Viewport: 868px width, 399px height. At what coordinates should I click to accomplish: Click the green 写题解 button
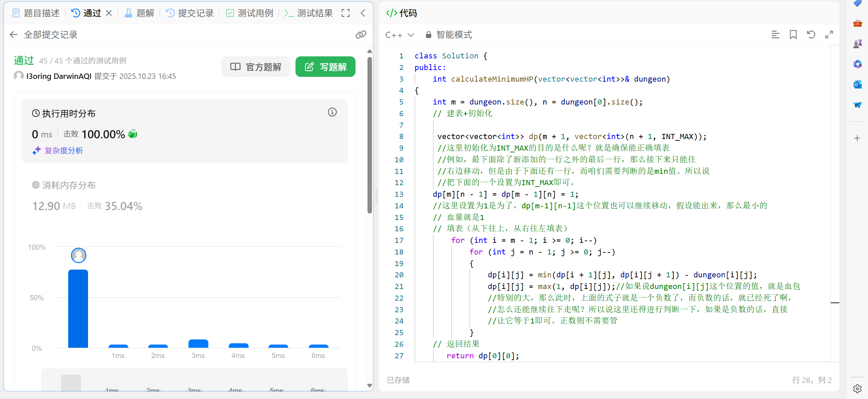pyautogui.click(x=325, y=67)
